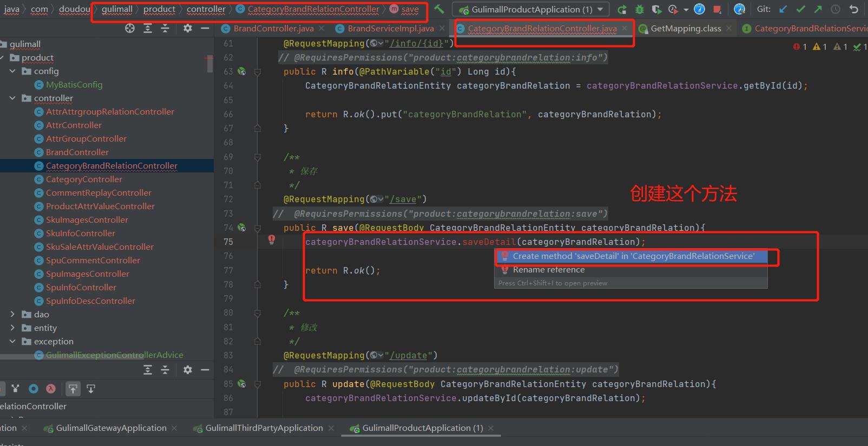Screen dimensions: 868x446
Task: Hide the project tool window
Action: (x=205, y=29)
